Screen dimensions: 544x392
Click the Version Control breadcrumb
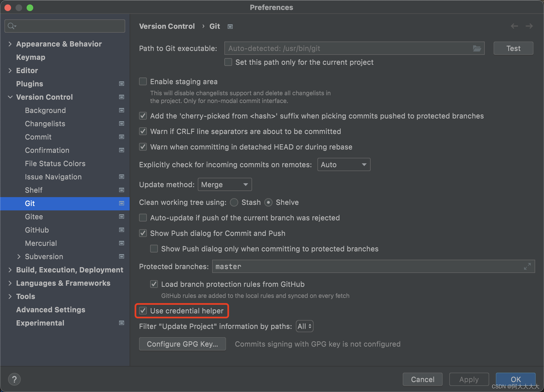[167, 26]
